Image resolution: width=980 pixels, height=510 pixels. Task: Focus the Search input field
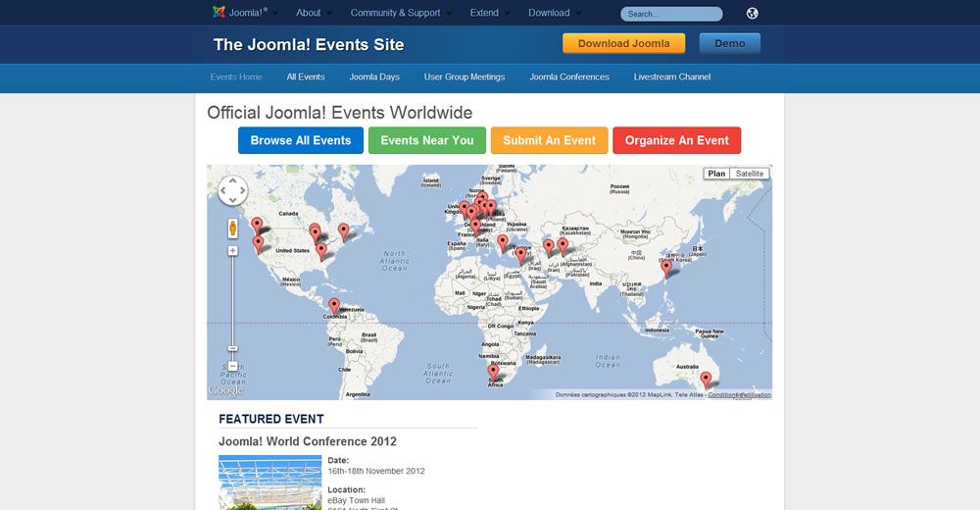point(671,14)
